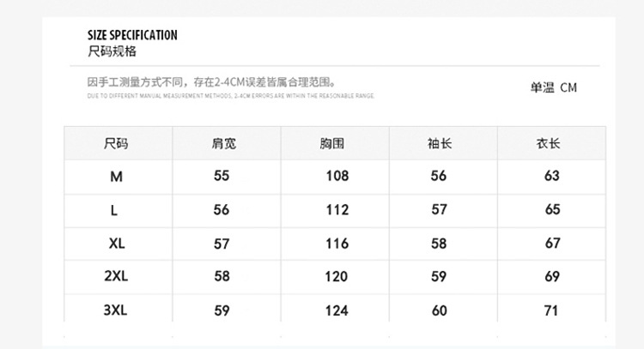The width and height of the screenshot is (644, 349).
Task: Click shoulder width 58 in 2XL row
Action: [222, 277]
